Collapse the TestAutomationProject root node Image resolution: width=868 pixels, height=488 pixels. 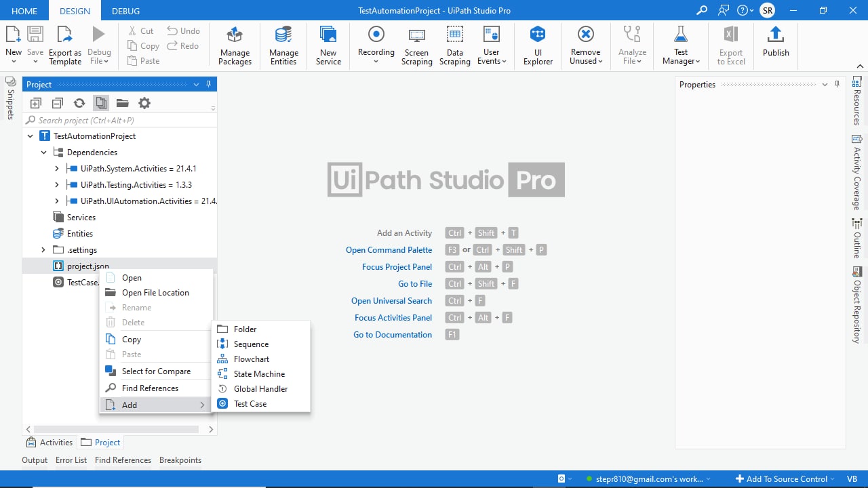click(x=30, y=136)
